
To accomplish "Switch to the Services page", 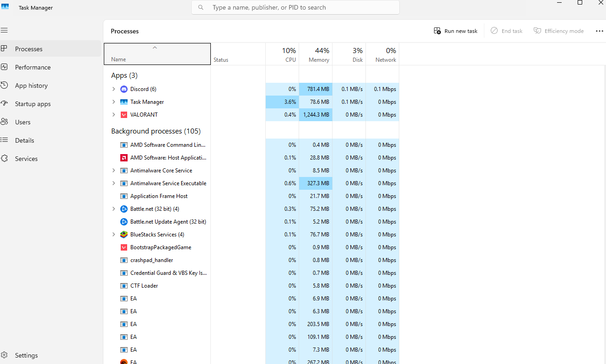I will click(x=50, y=159).
